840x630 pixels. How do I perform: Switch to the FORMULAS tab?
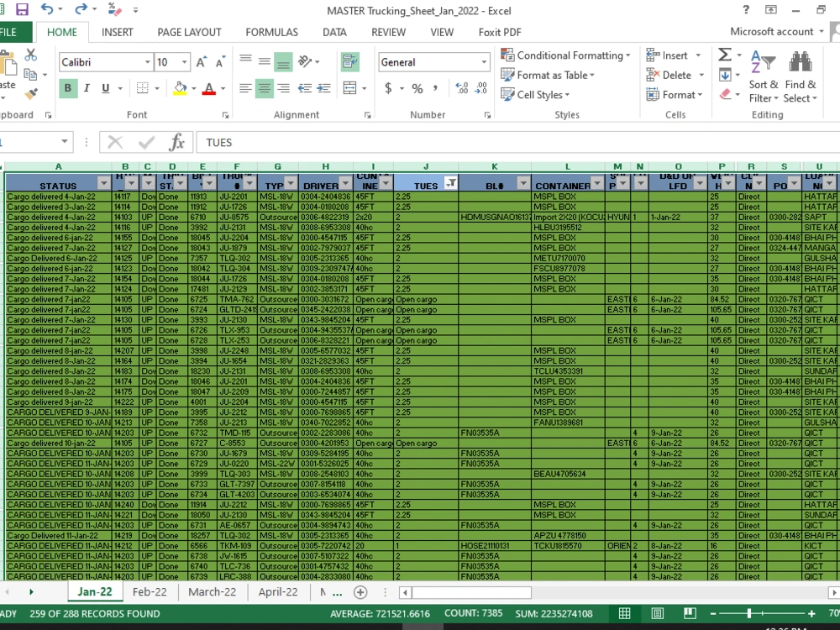[271, 32]
